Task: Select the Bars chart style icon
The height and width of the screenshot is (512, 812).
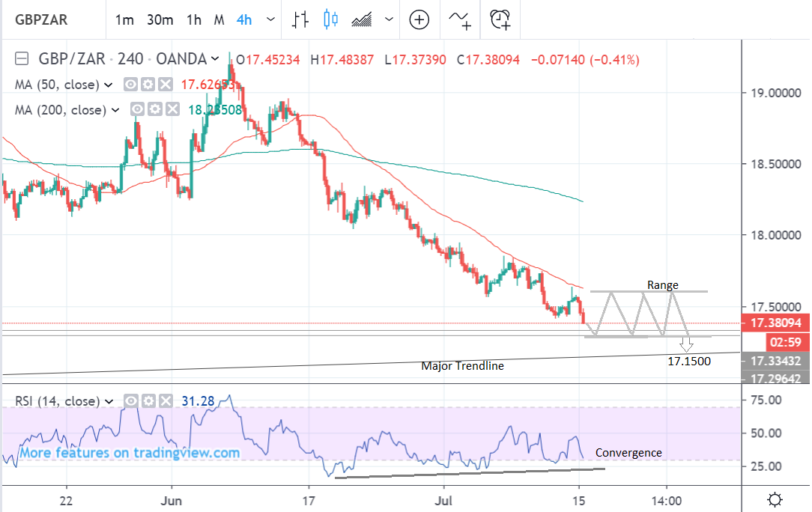Action: click(302, 19)
